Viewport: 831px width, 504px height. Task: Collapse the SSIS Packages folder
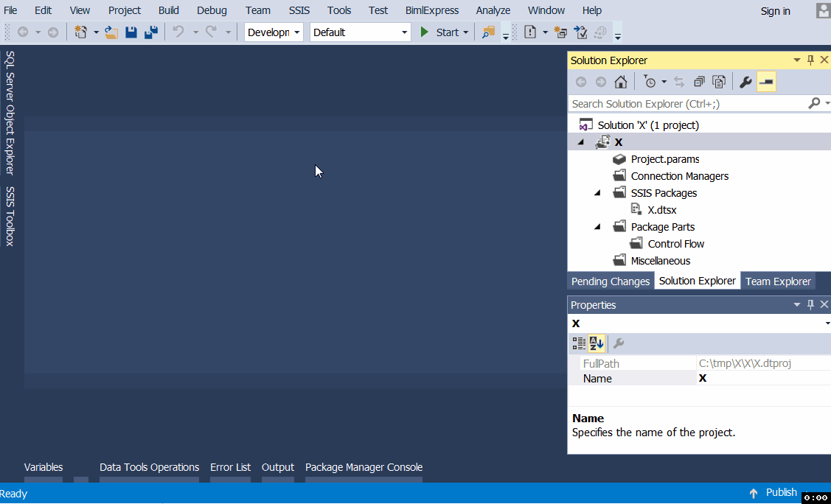point(597,192)
